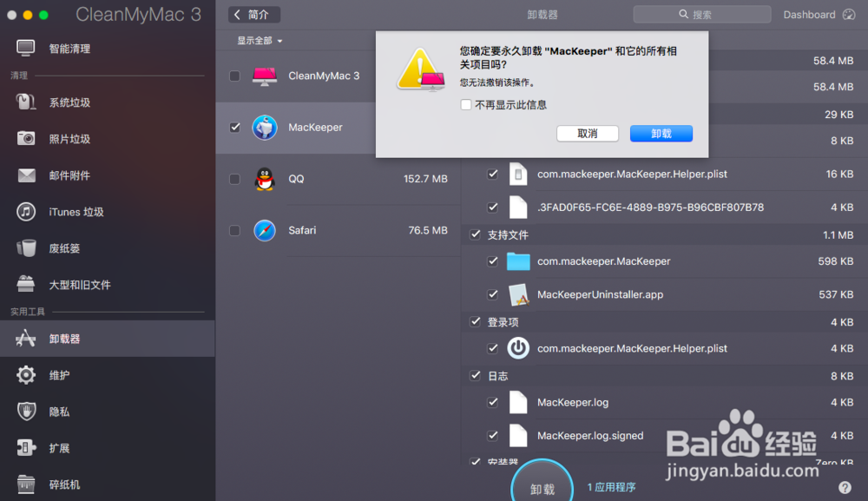
Task: Open 废纸篓 trash bins section
Action: 108,248
